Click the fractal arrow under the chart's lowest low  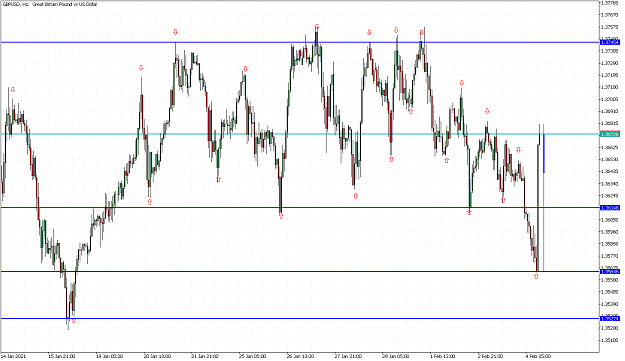pyautogui.click(x=73, y=320)
